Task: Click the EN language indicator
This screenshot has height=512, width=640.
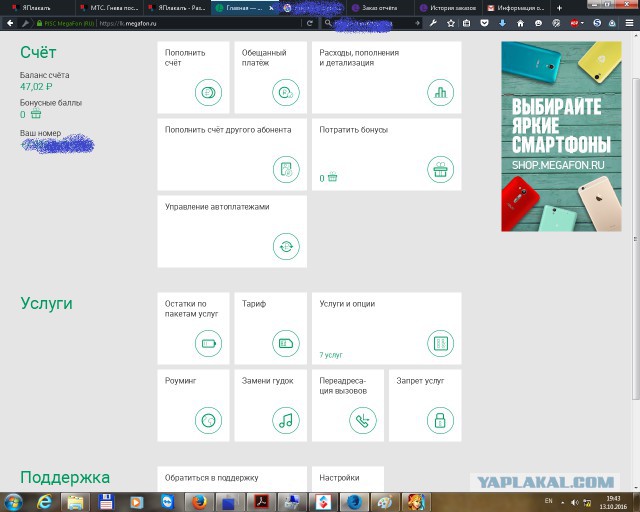Action: (549, 501)
